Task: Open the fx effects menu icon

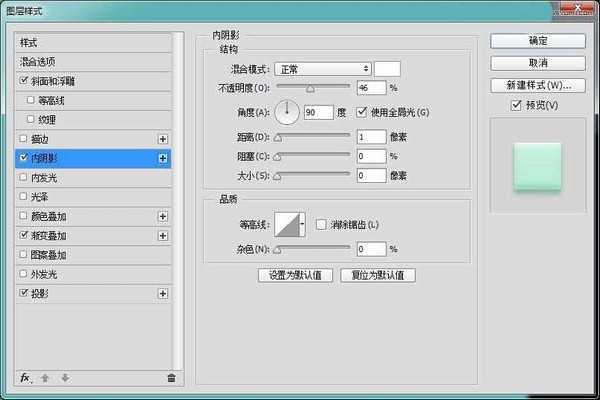Action: 26,378
